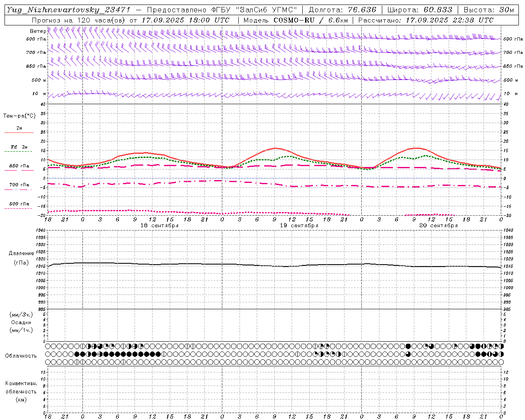Click the (мм/1ч.) precipitation unit label
This screenshot has width=525, height=420.
(x=21, y=330)
